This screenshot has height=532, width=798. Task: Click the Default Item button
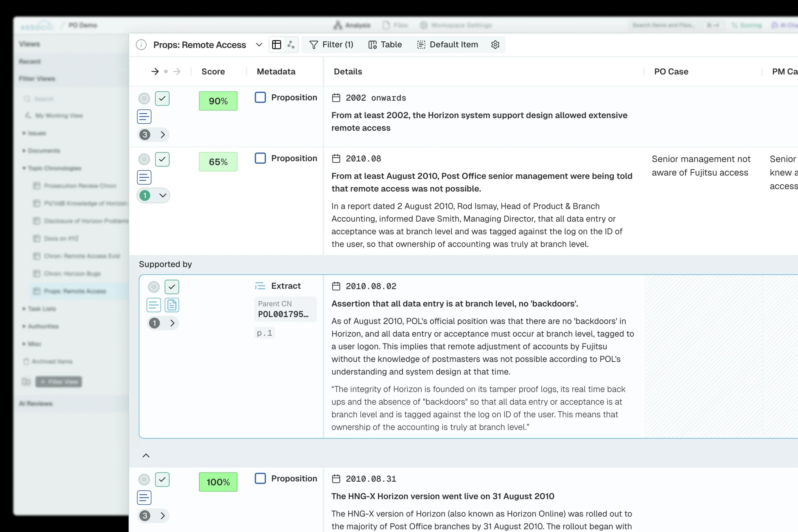447,45
